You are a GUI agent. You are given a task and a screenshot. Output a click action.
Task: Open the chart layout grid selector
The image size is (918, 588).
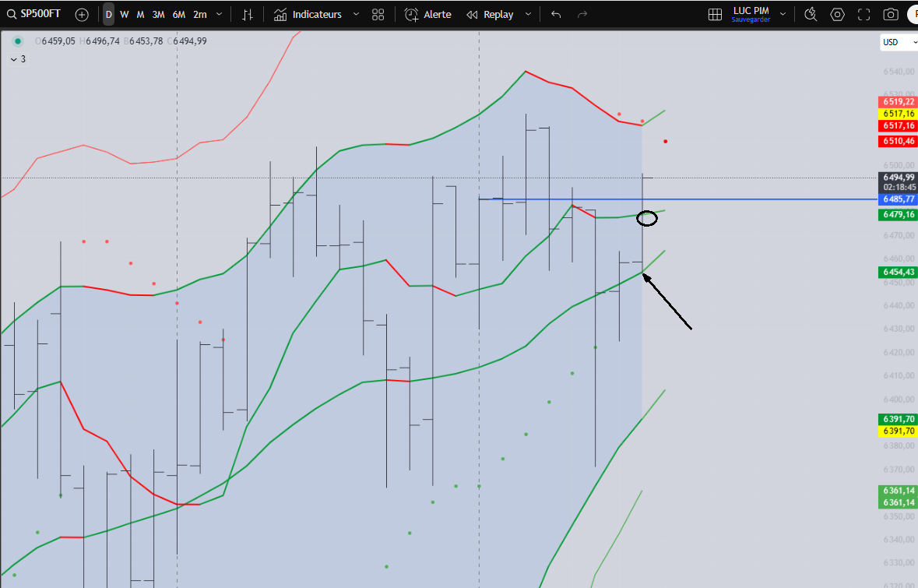tap(715, 15)
